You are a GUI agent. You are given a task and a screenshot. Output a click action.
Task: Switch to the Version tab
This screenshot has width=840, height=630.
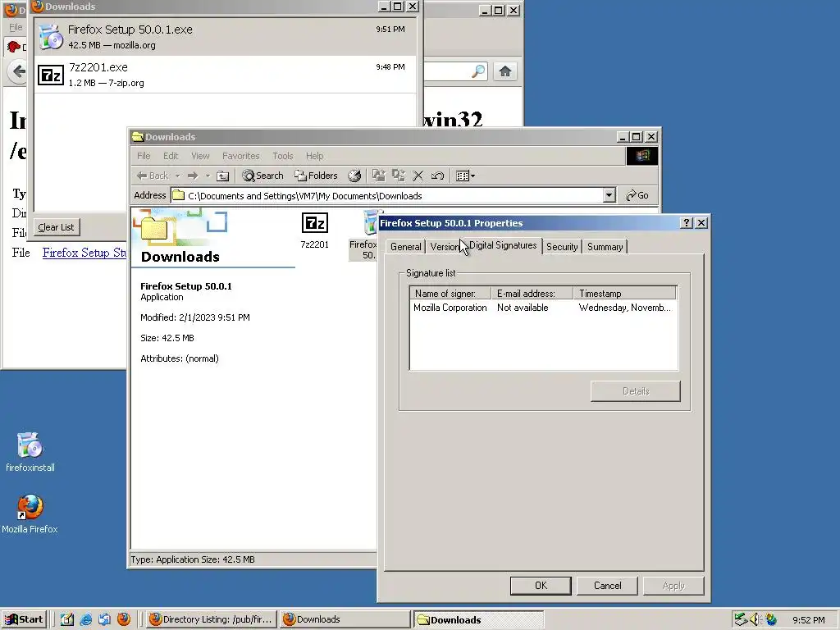pyautogui.click(x=445, y=246)
